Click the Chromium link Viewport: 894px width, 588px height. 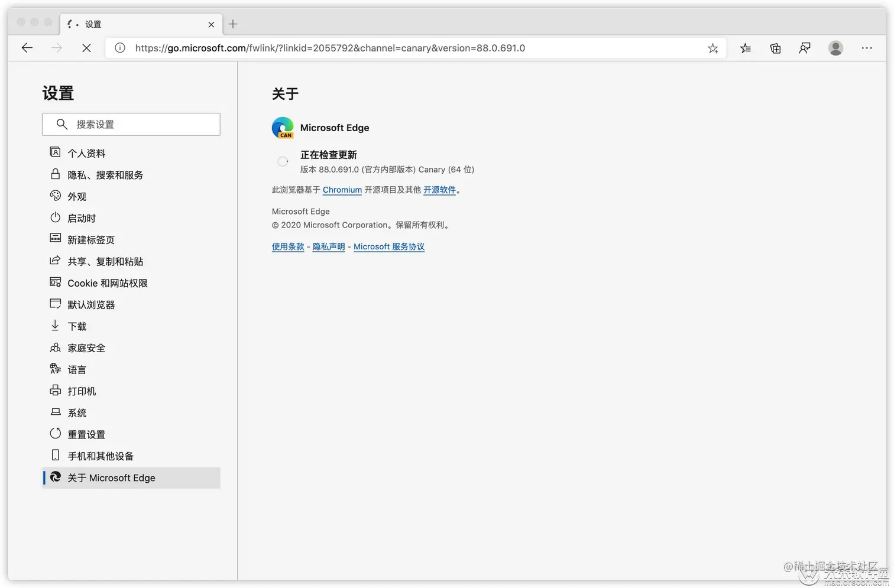click(342, 190)
